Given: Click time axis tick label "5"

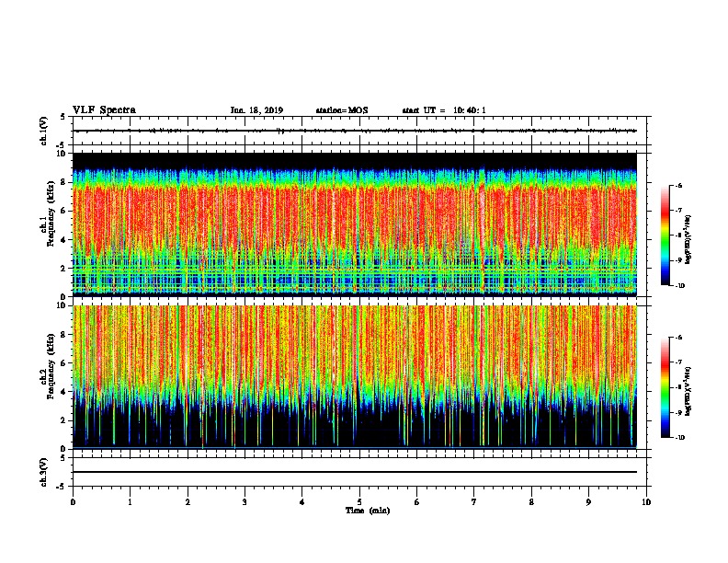Looking at the screenshot, I should 359,501.
